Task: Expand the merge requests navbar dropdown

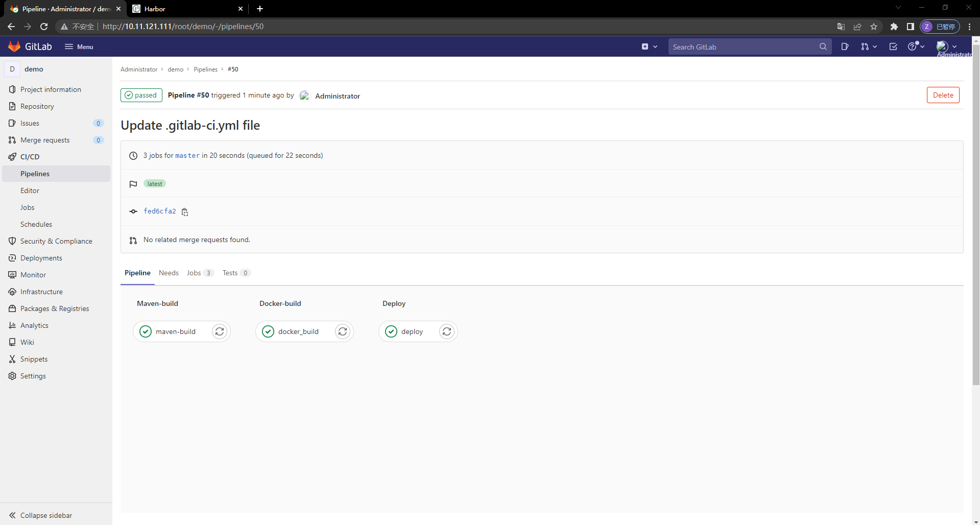Action: (x=869, y=46)
